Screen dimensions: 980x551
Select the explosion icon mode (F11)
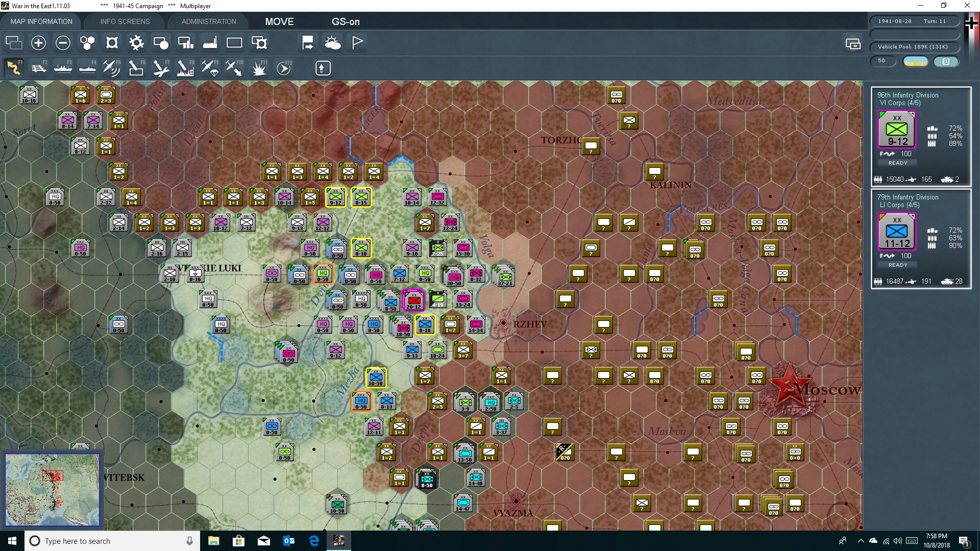click(x=259, y=68)
